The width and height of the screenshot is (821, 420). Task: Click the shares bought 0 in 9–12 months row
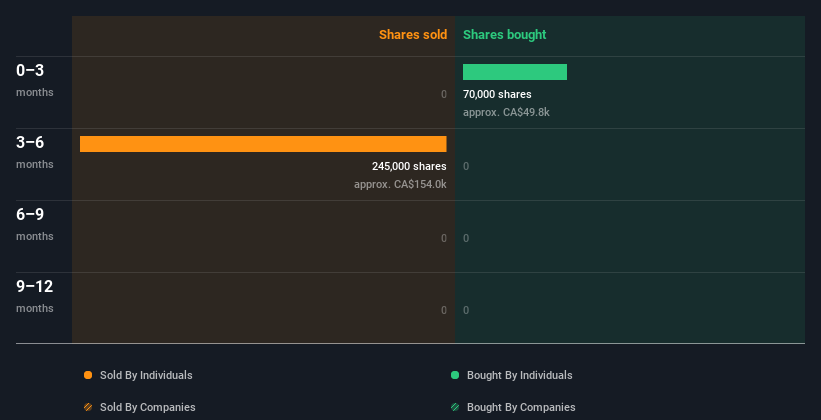point(466,310)
